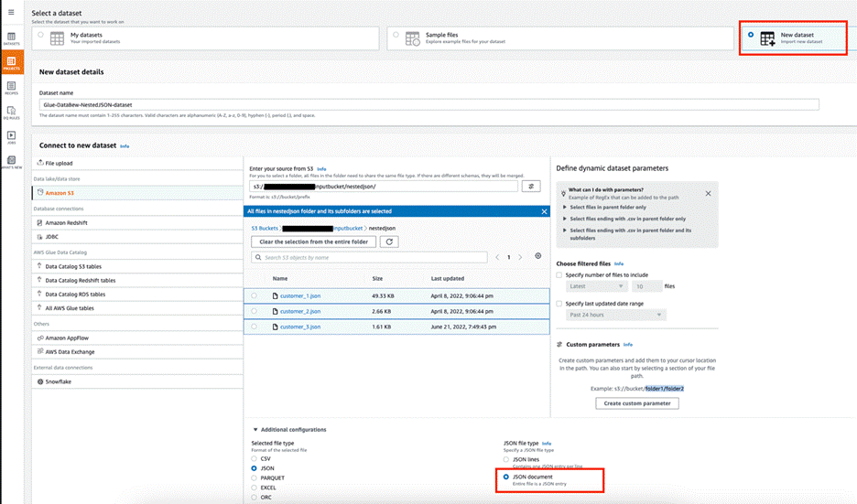The height and width of the screenshot is (504, 857).
Task: Choose CSV as the selected file type
Action: (255, 458)
